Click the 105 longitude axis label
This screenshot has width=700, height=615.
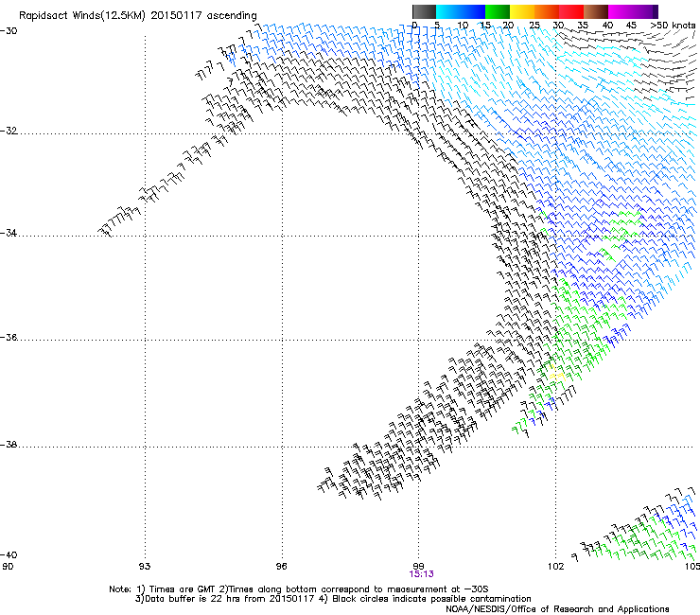pyautogui.click(x=692, y=567)
